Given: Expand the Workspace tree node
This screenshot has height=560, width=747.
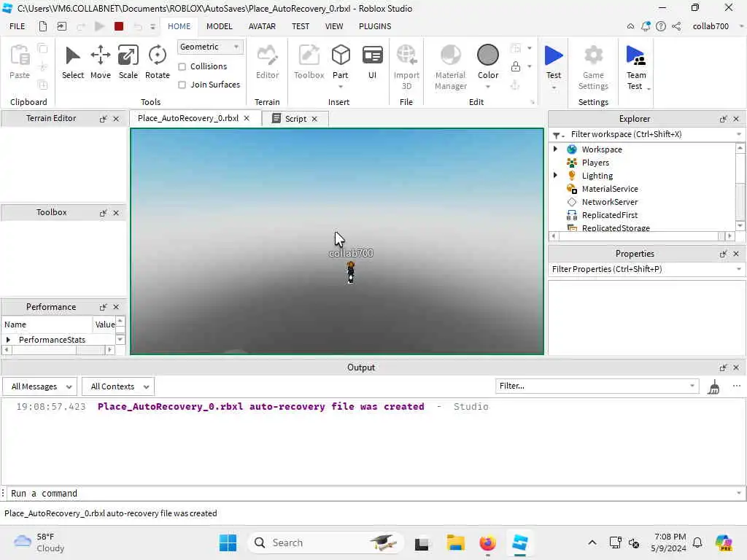Looking at the screenshot, I should coord(555,149).
